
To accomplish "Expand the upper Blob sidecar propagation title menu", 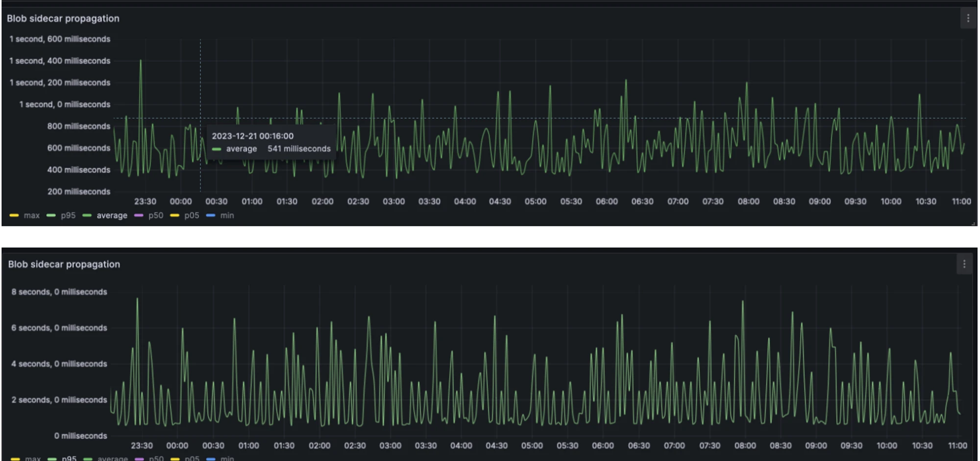I will [63, 19].
